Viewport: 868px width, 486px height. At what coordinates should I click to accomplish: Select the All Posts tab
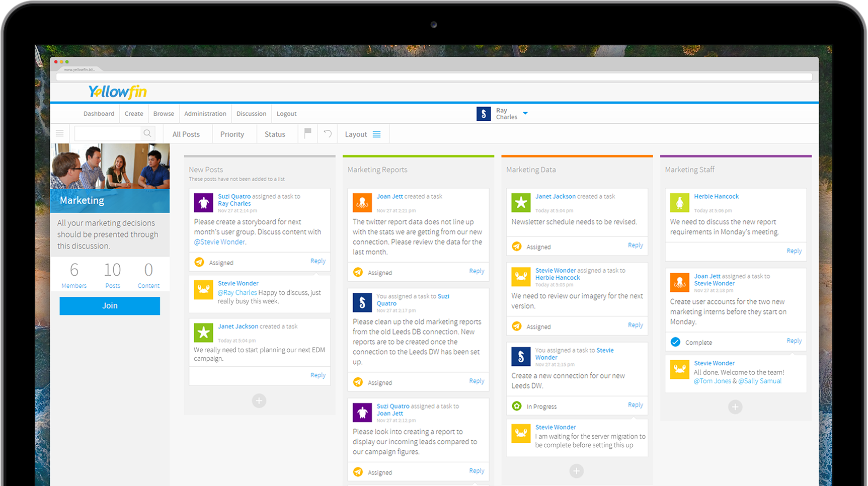pyautogui.click(x=186, y=134)
